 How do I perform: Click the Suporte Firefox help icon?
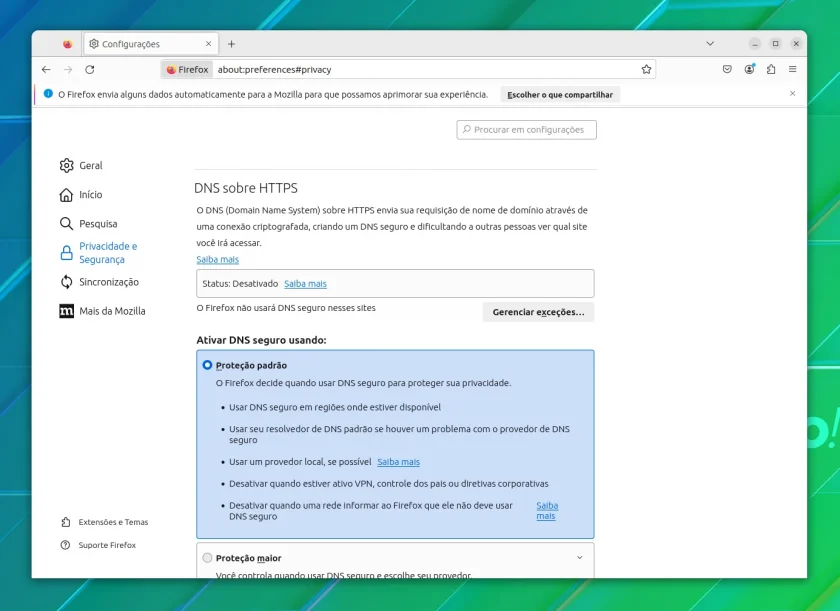(65, 545)
